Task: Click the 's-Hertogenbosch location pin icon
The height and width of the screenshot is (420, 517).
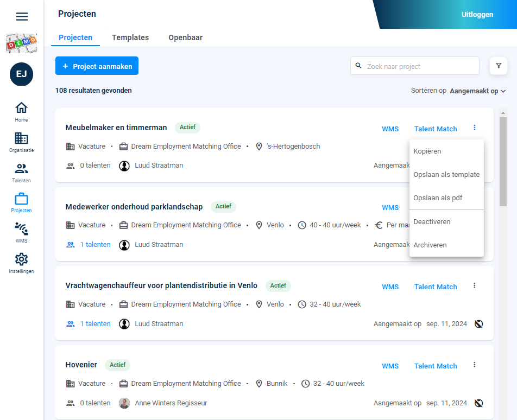Action: click(x=259, y=147)
